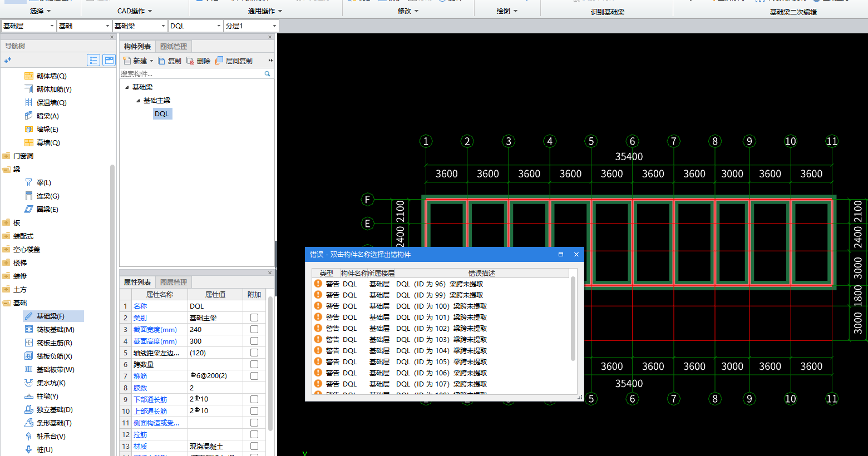Select 梁(L) beam icon

pos(29,182)
